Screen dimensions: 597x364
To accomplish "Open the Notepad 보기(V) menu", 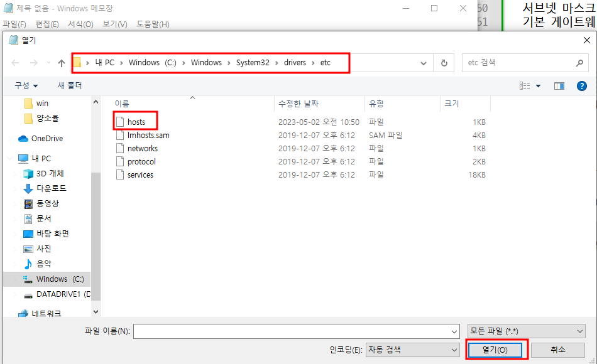I will pyautogui.click(x=115, y=24).
